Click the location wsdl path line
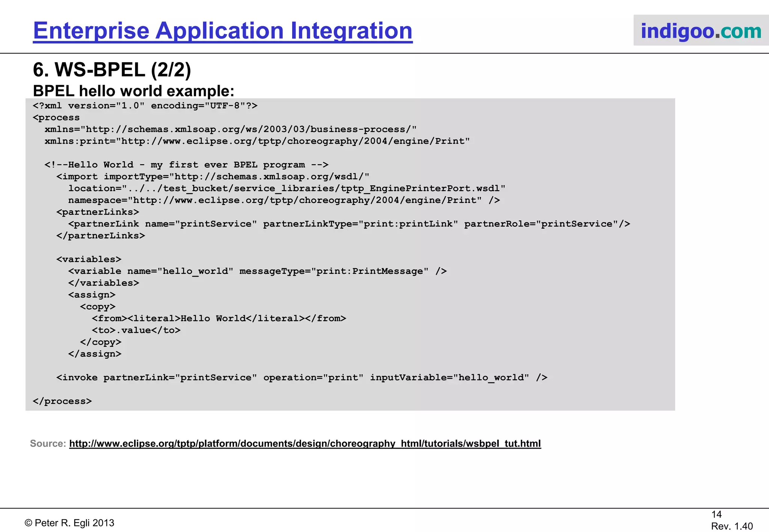This screenshot has width=769, height=532. [x=286, y=189]
